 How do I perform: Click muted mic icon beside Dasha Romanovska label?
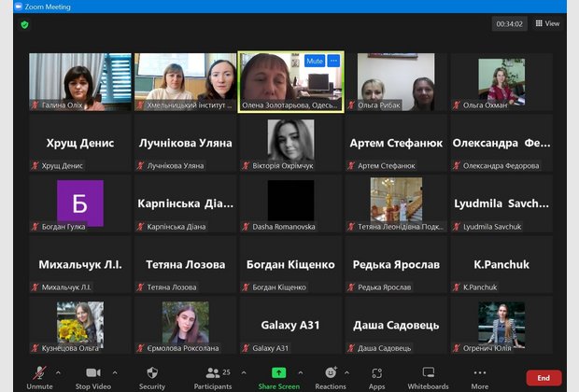[246, 227]
